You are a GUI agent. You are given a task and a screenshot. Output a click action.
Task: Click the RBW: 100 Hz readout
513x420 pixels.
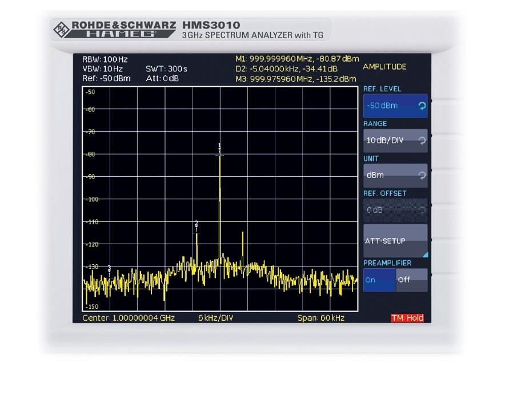pos(105,59)
